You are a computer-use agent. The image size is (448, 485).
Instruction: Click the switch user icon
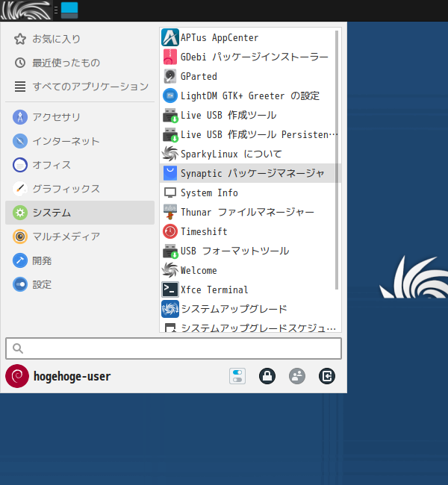point(297,376)
